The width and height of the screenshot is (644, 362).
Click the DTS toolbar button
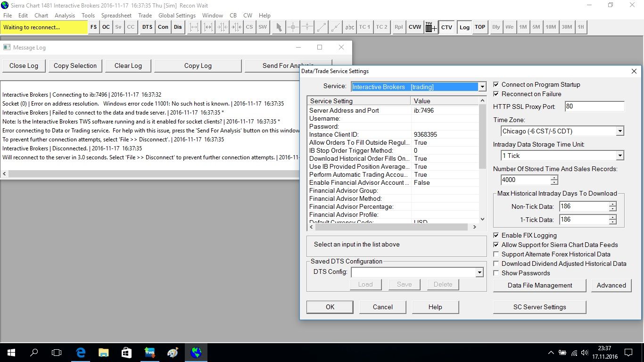pos(147,27)
